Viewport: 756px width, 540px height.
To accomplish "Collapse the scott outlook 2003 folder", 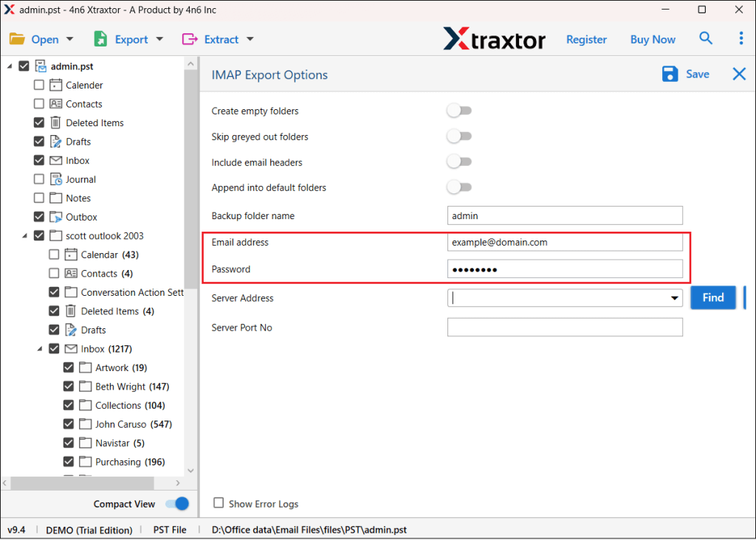I will click(x=24, y=235).
